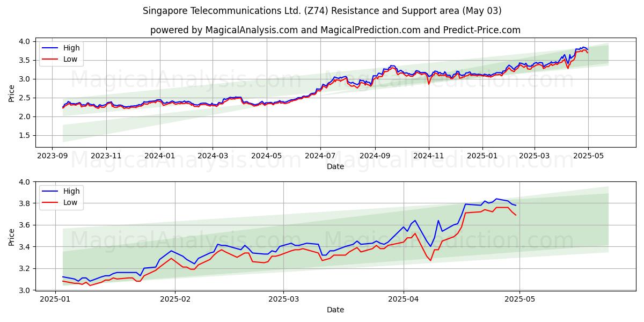Click the '2024-01' x-axis label
This screenshot has height=322, width=644.
160,156
